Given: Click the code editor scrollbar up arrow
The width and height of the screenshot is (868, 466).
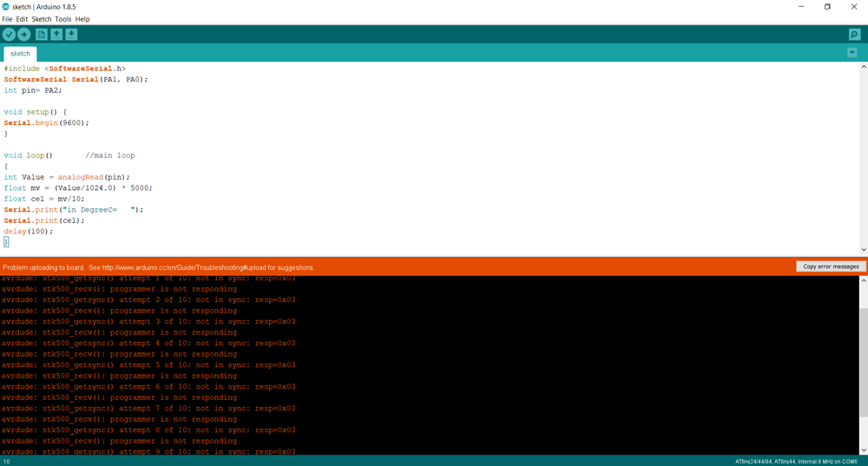Looking at the screenshot, I should (x=863, y=67).
